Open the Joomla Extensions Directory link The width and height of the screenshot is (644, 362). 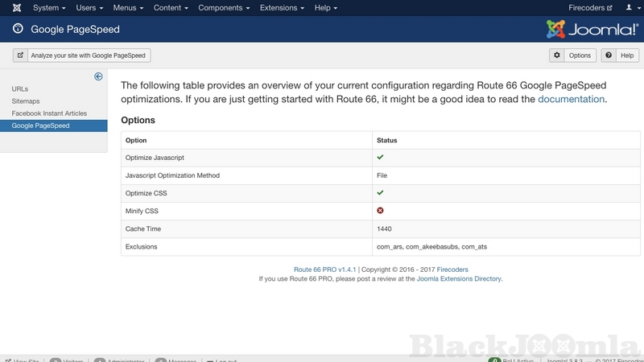click(x=459, y=279)
